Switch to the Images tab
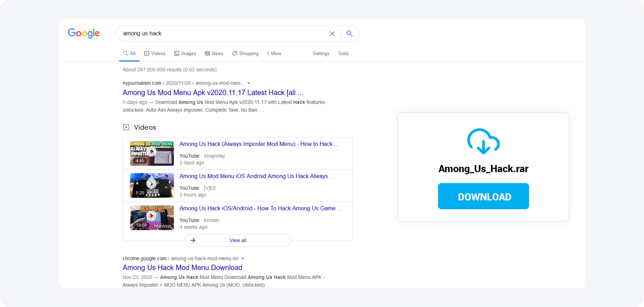644x307 pixels. pyautogui.click(x=185, y=54)
